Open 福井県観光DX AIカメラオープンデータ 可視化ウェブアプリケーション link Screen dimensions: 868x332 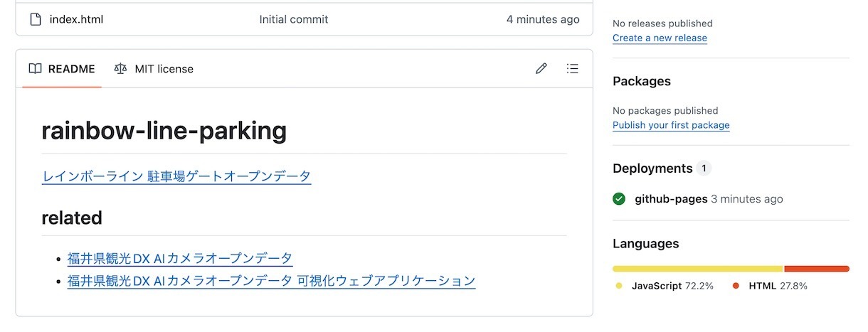(x=271, y=281)
